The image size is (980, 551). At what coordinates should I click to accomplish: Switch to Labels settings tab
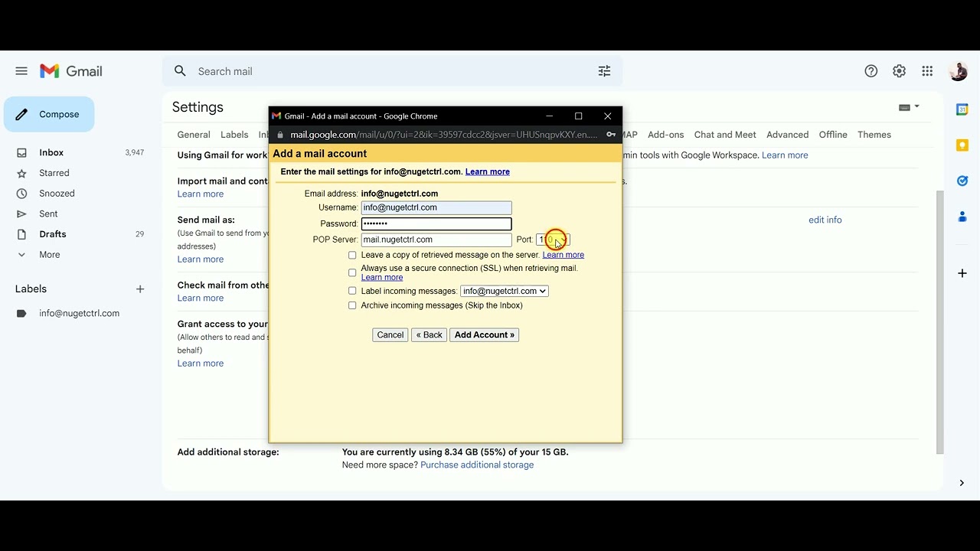pyautogui.click(x=234, y=135)
